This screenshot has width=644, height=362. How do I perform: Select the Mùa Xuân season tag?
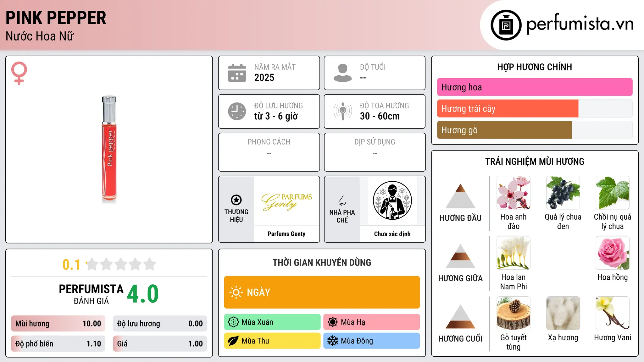(x=272, y=322)
